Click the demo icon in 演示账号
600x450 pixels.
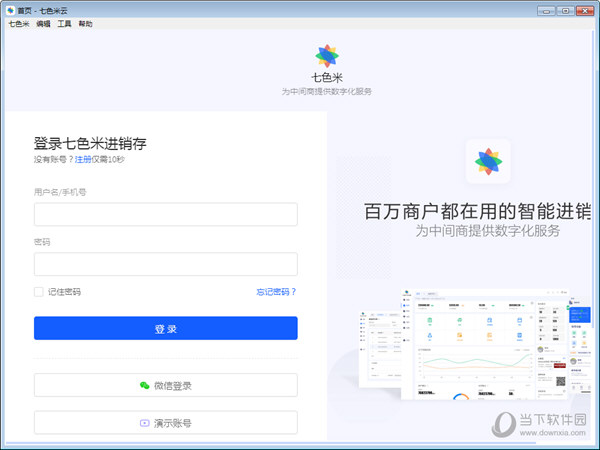pos(145,423)
